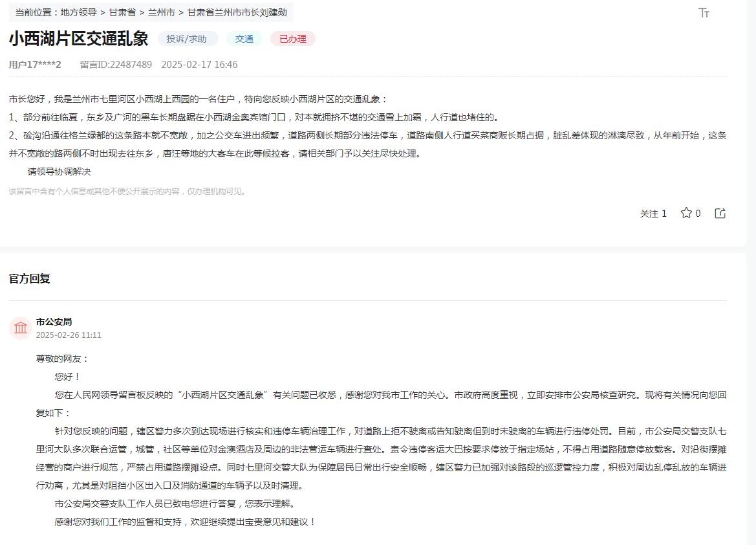Go to 甘肃省 in the breadcrumb
Image resolution: width=756 pixels, height=545 pixels.
tap(122, 12)
